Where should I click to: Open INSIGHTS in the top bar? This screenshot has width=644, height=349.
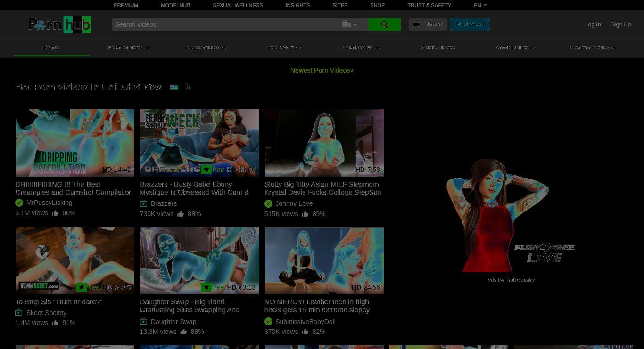click(297, 5)
